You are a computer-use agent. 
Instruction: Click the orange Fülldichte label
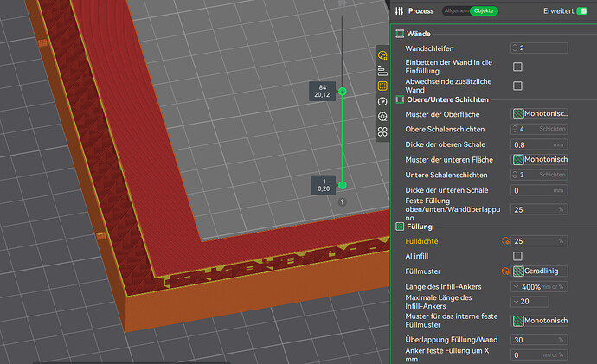click(x=421, y=241)
